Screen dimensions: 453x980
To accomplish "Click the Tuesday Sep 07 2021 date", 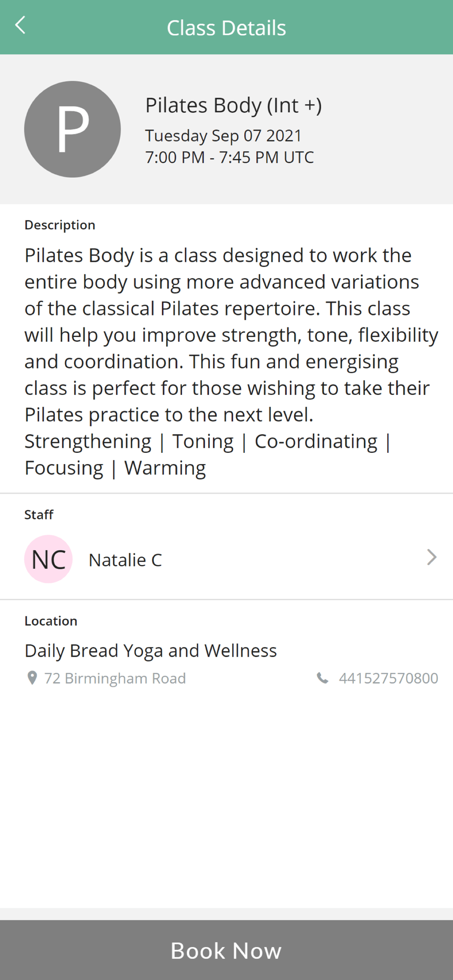I will point(223,136).
